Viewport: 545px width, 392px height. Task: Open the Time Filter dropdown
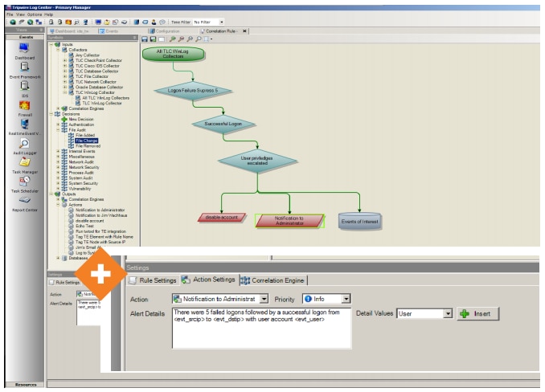pos(221,22)
